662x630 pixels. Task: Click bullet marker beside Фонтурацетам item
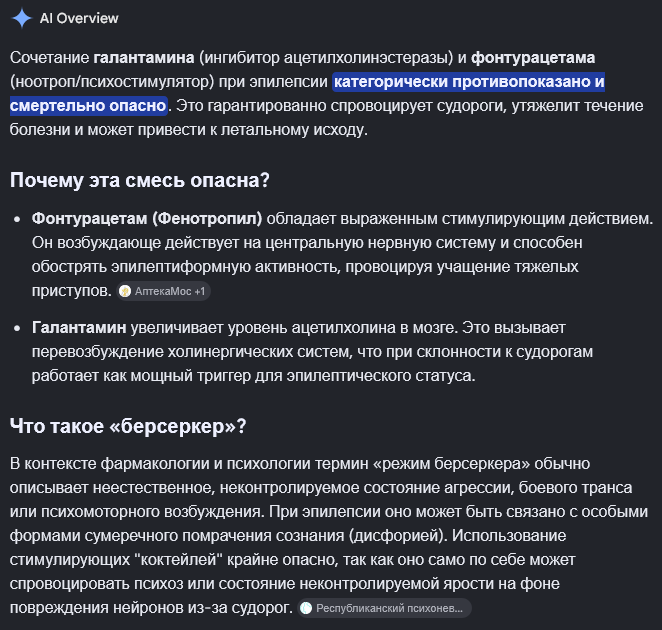tap(17, 219)
